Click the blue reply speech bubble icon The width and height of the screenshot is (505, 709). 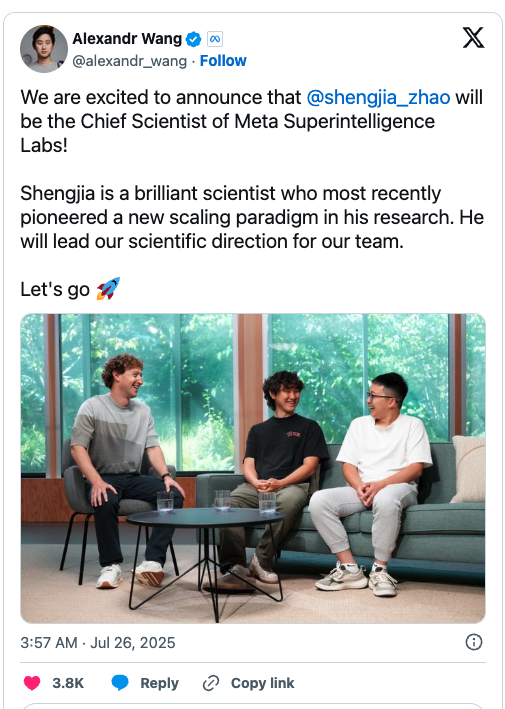(120, 683)
